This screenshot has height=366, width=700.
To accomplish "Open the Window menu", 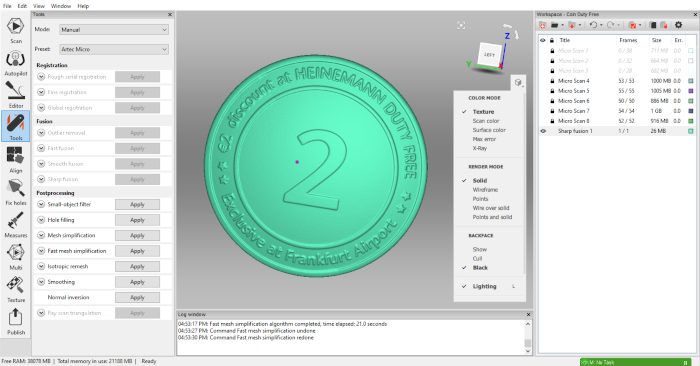I will point(61,6).
